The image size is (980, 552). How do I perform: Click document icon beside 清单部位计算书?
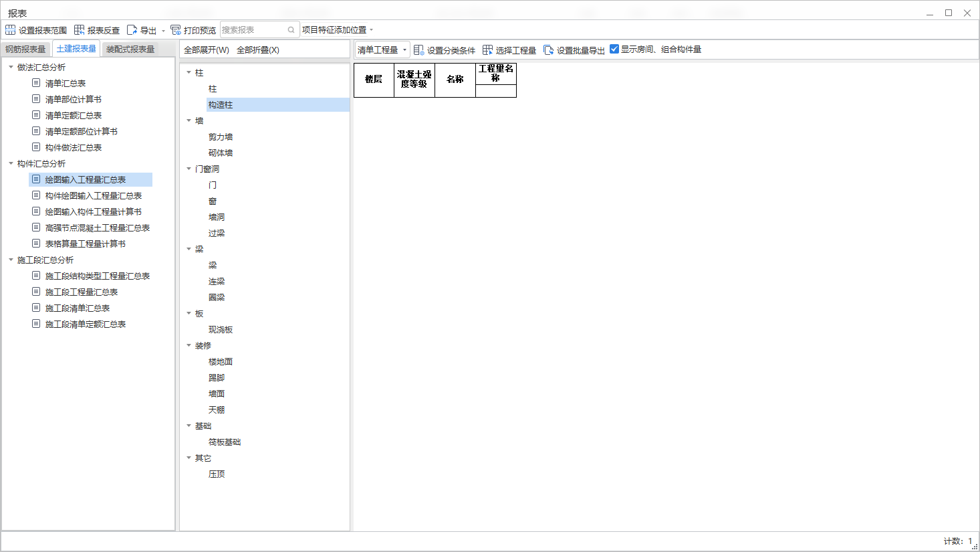36,99
